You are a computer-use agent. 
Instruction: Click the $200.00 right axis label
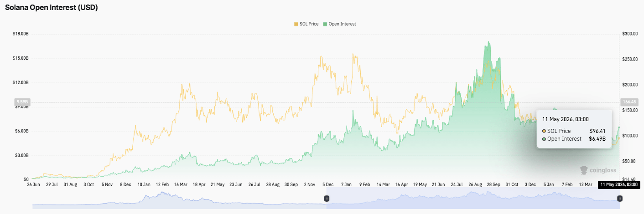(629, 85)
